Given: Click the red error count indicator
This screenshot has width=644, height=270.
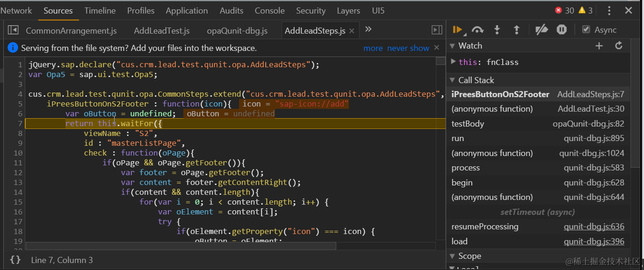Looking at the screenshot, I should 564,10.
